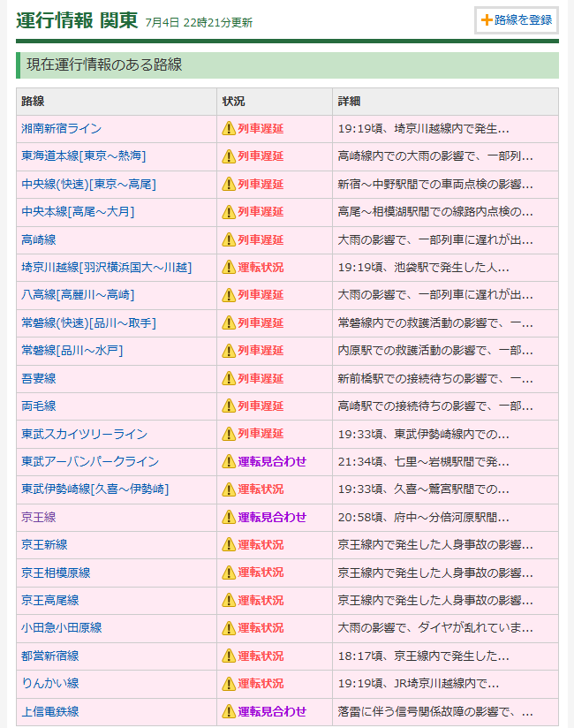Open the 上信電鉄線 link
The height and width of the screenshot is (728, 574).
pyautogui.click(x=50, y=711)
